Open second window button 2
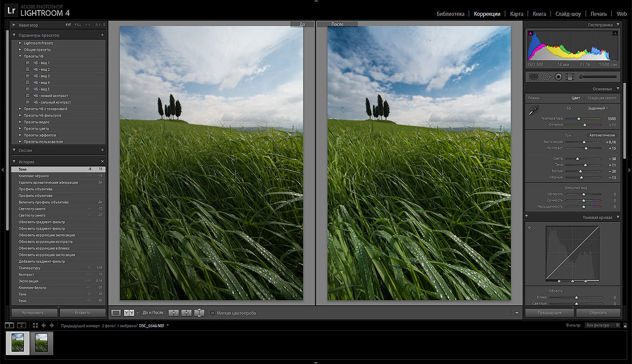The image size is (632, 364). pos(22,325)
